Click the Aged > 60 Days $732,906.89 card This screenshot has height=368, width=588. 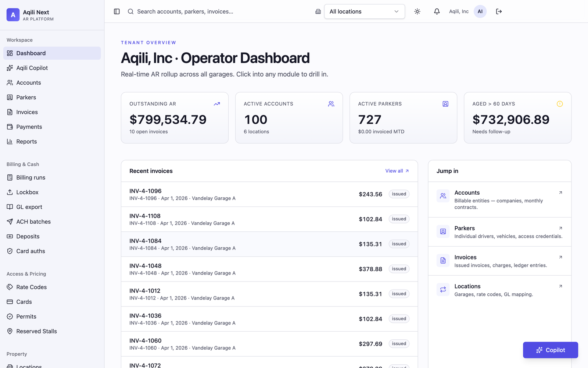click(517, 118)
